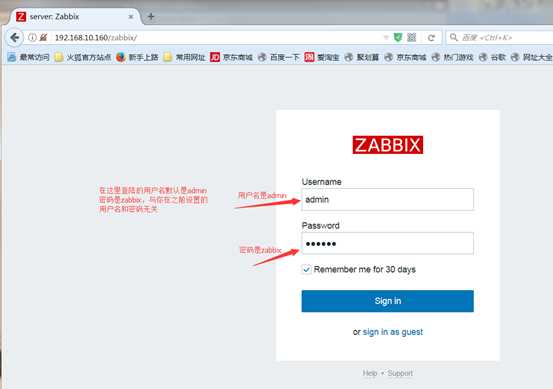
Task: Click the insecure connection icon beside the URL
Action: click(x=43, y=37)
